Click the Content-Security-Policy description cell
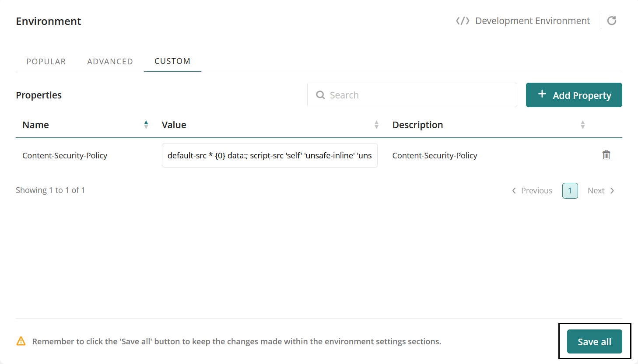This screenshot has height=364, width=638. [x=435, y=156]
